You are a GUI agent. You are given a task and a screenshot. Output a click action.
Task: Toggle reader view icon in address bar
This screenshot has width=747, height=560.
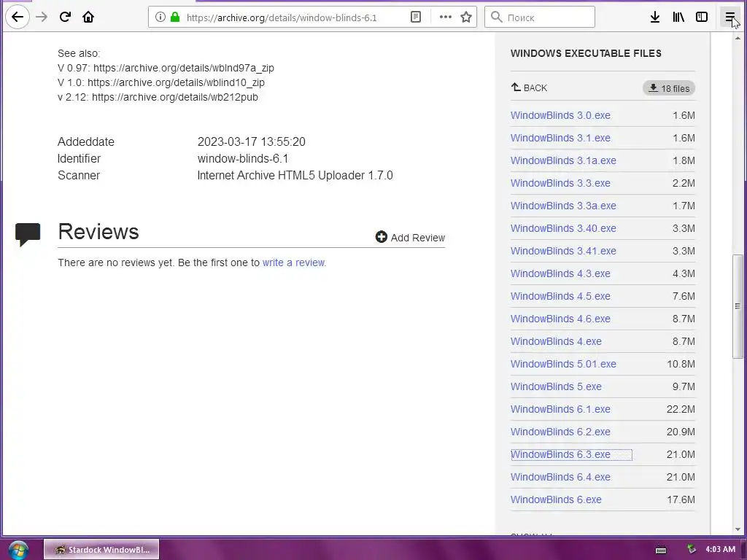[x=415, y=17]
